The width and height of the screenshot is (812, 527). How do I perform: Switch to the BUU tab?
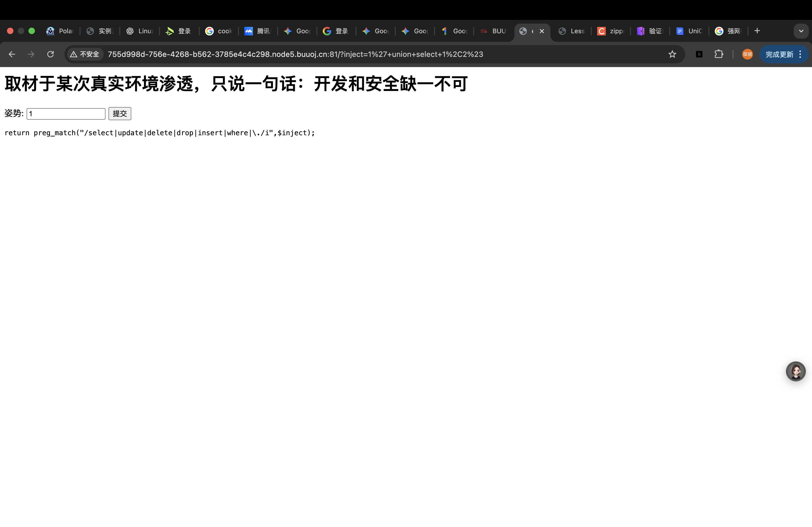[493, 31]
